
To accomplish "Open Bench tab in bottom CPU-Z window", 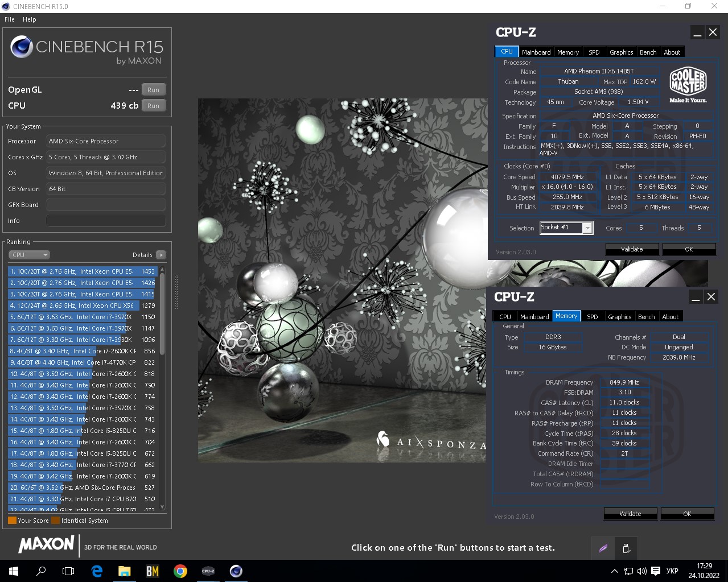I will 647,317.
